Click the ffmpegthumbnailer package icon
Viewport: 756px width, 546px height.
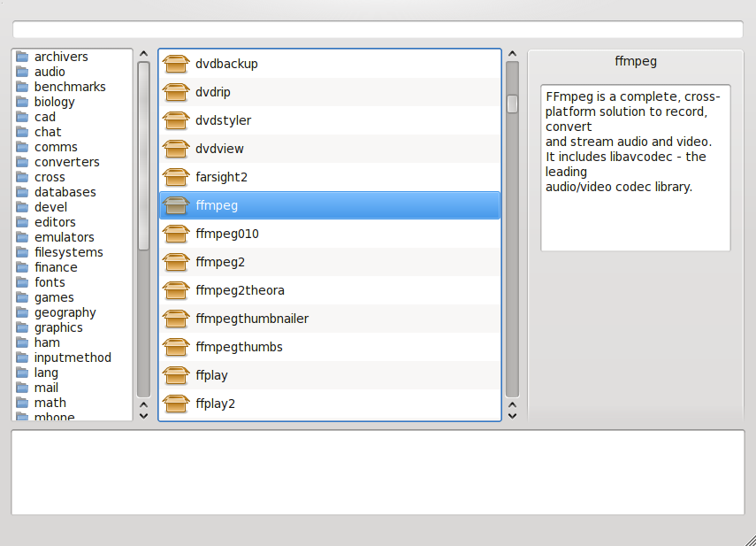coord(175,319)
